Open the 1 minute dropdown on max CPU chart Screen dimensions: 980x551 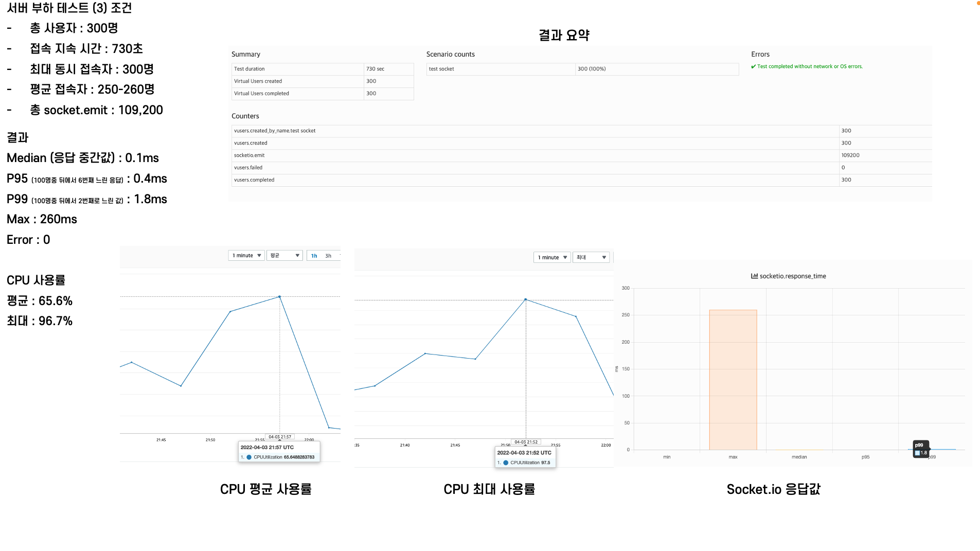pyautogui.click(x=551, y=257)
